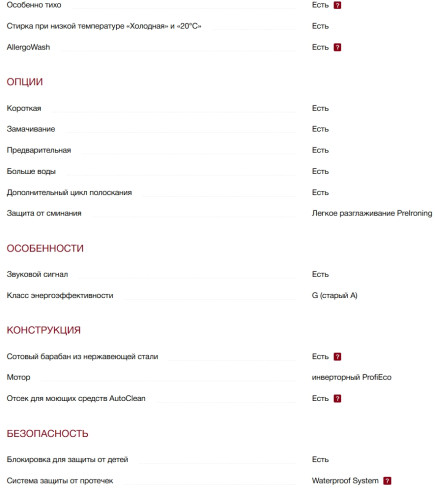Viewport: 435px width, 500px height.
Task: Click the AllergoWash feature label
Action: pos(28,47)
